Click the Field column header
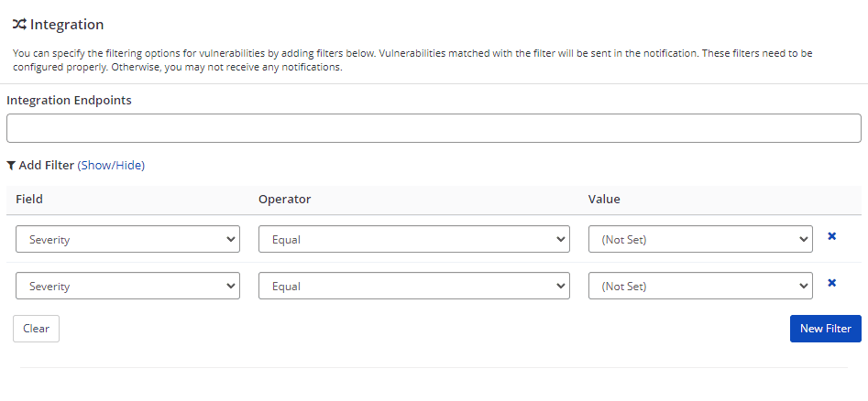The height and width of the screenshot is (401, 868). point(29,199)
